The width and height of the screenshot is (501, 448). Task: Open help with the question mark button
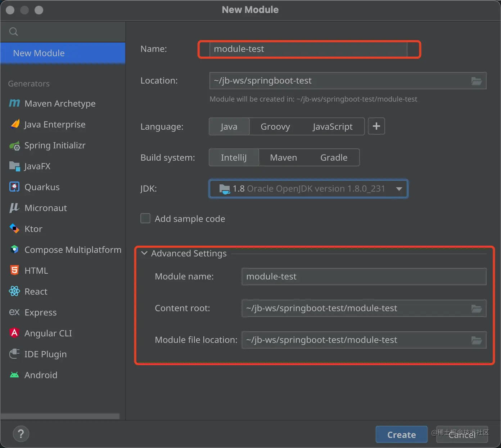tap(21, 434)
